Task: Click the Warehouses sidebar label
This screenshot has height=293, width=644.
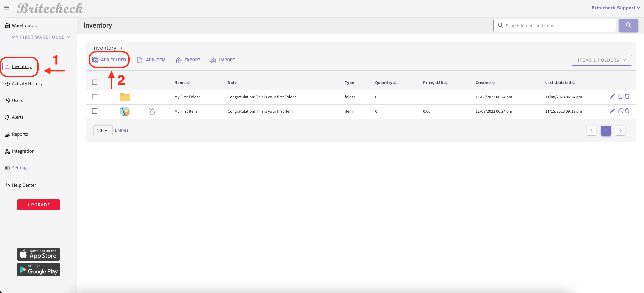Action: pyautogui.click(x=24, y=26)
